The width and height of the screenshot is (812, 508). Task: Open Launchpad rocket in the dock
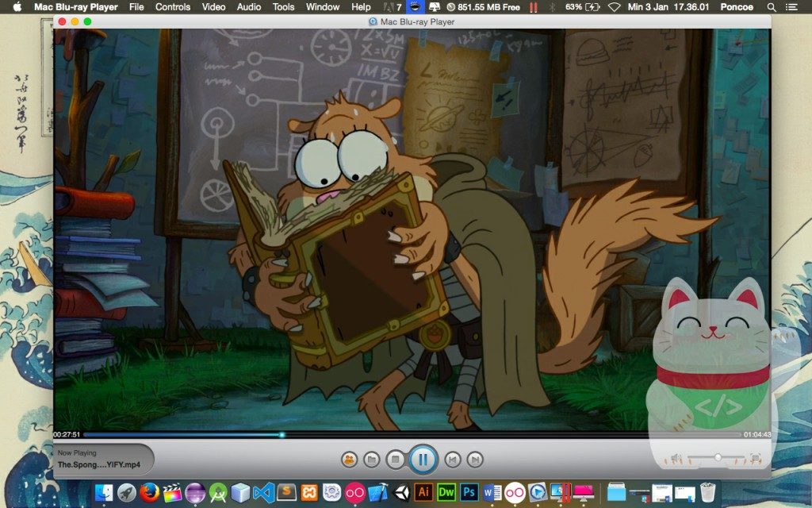tap(126, 492)
